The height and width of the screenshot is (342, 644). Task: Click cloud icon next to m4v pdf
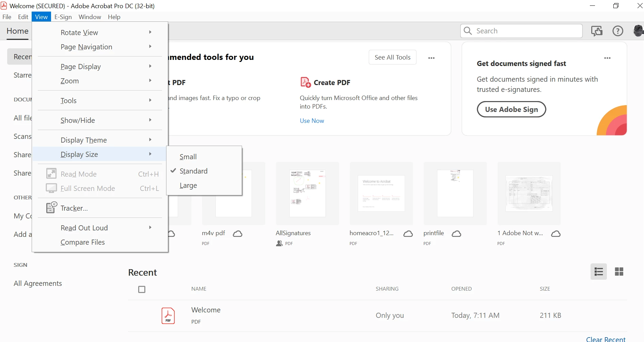click(238, 233)
